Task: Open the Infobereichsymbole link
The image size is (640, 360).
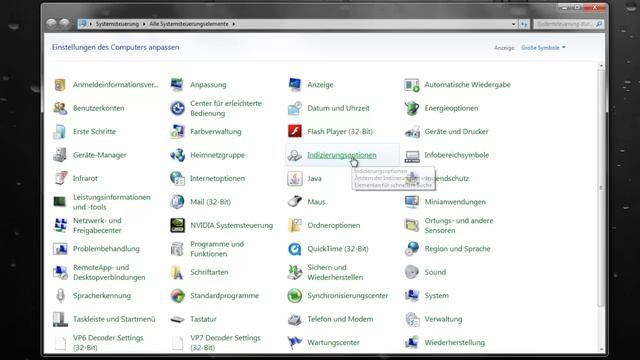Action: point(456,155)
